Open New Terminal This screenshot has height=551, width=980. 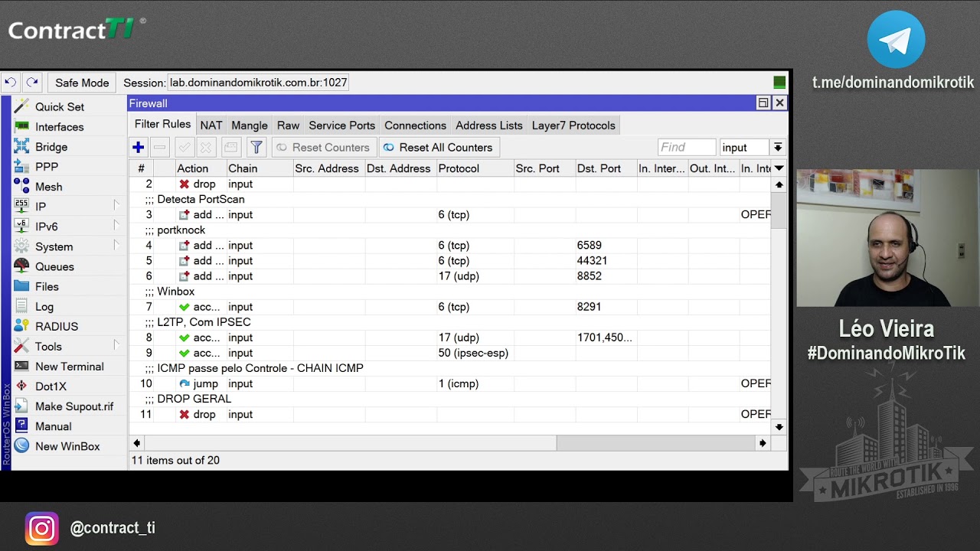coord(69,367)
